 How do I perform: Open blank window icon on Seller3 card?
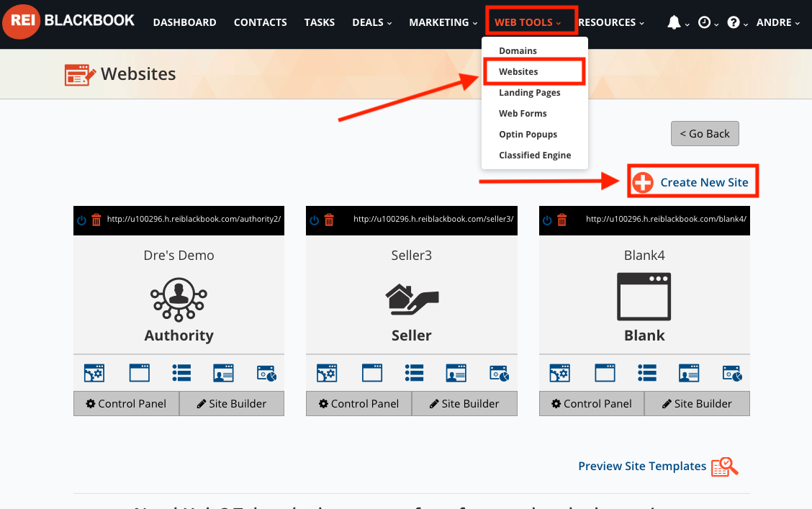(x=372, y=373)
